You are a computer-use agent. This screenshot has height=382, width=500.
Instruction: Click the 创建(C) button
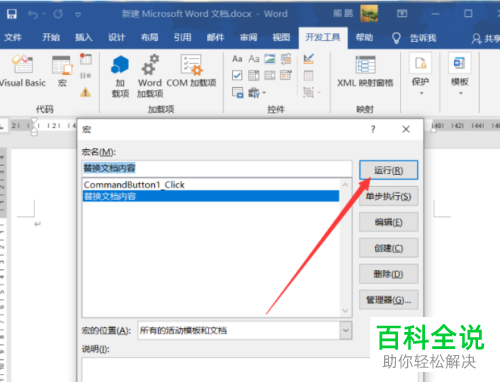point(388,248)
